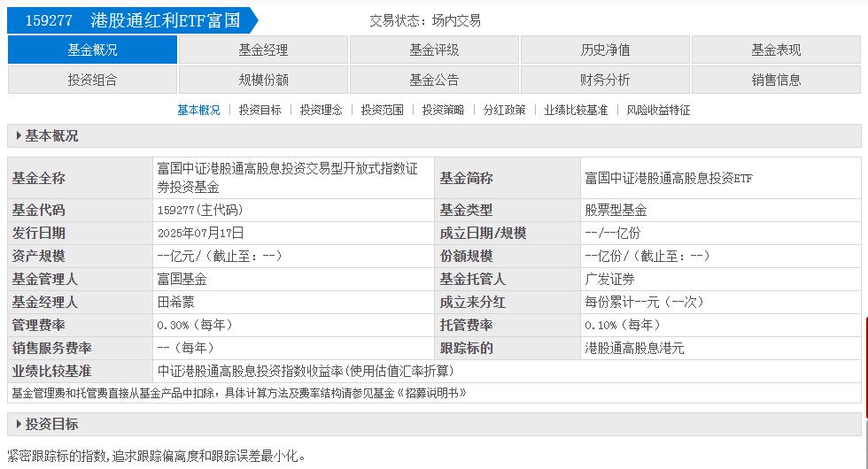Click the 销售服务费率 label cell

(81, 348)
